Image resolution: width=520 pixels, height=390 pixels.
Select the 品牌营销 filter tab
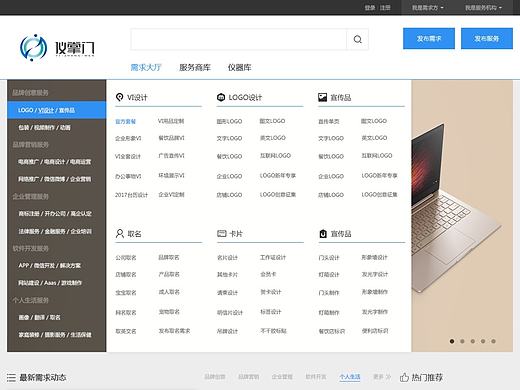pos(249,377)
